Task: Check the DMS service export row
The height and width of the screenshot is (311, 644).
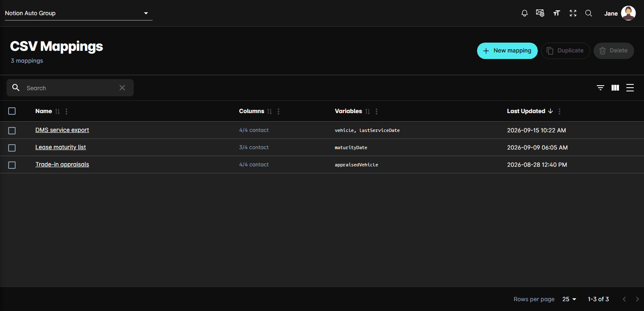Action: pos(12,130)
